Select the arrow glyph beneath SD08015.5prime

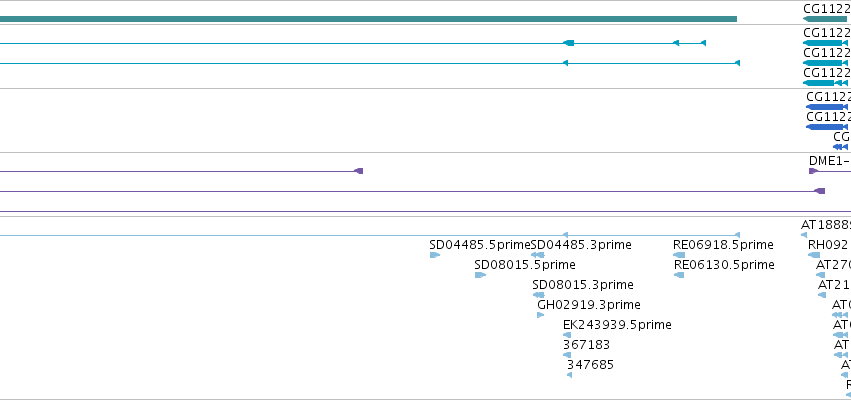(480, 275)
